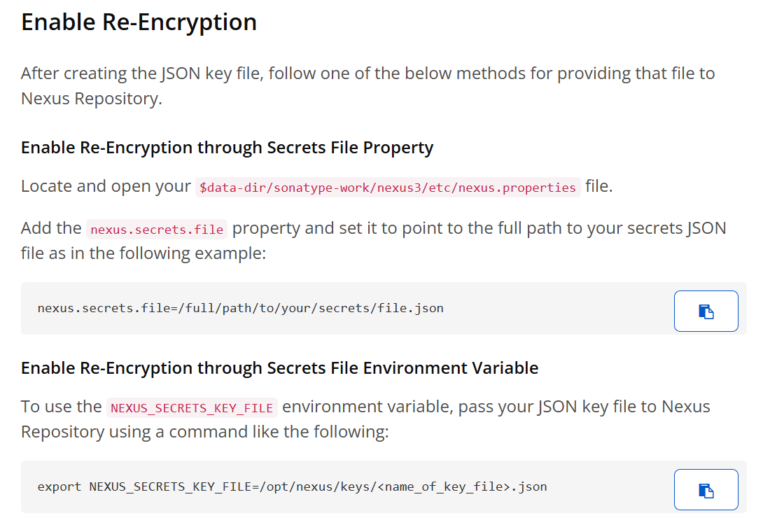763x532 pixels.
Task: Select the Secrets File Property subheading
Action: (x=227, y=148)
